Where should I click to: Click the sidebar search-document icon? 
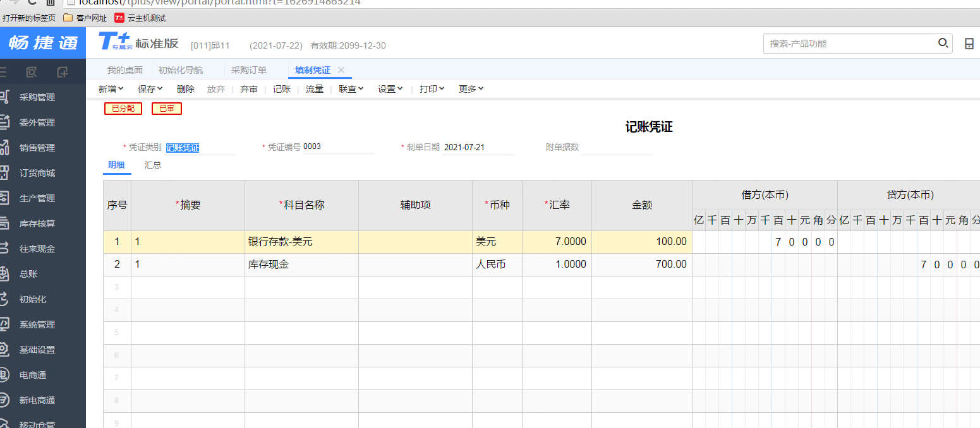(32, 72)
